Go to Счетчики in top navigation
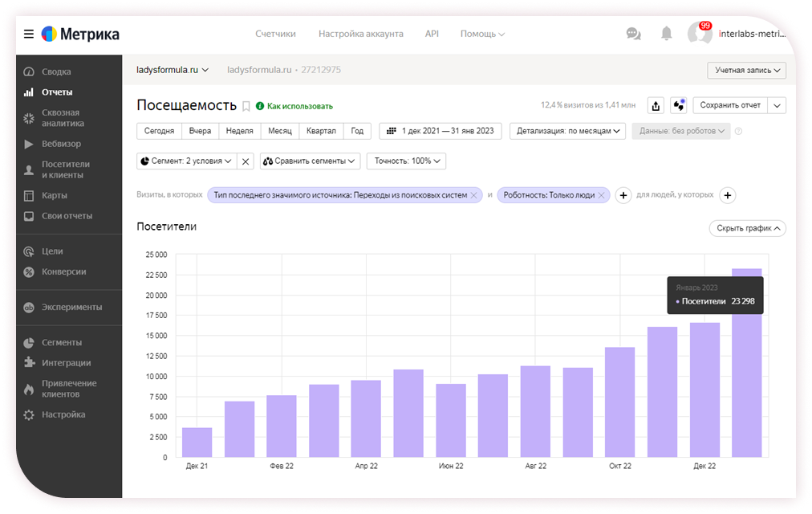812x514 pixels. click(x=275, y=34)
